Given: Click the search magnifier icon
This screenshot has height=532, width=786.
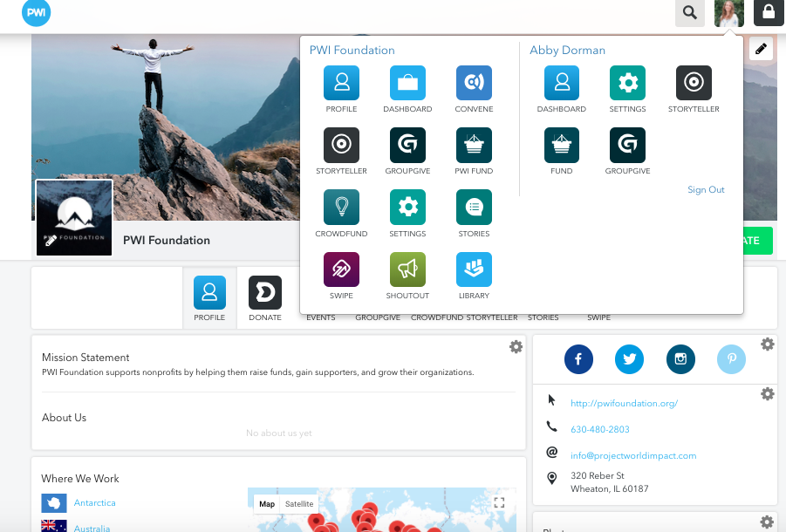Looking at the screenshot, I should 690,13.
